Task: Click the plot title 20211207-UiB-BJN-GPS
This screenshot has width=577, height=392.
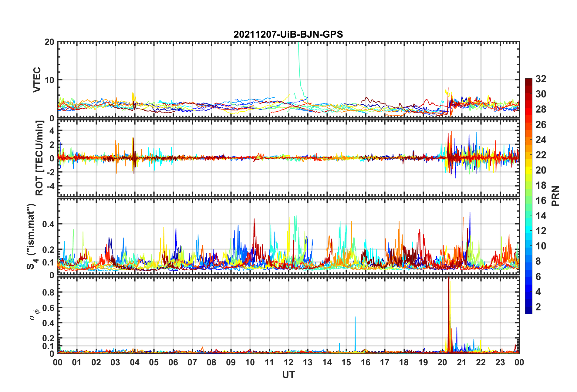Action: [x=288, y=34]
